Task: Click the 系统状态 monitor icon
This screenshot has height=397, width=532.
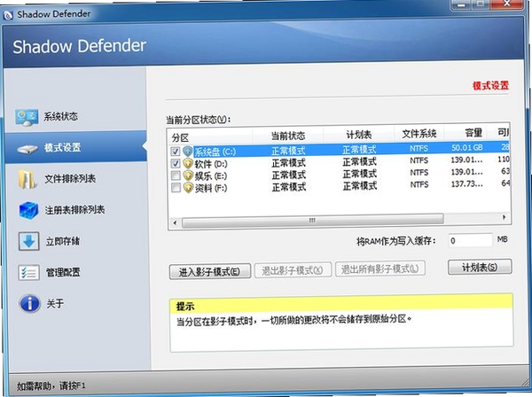Action: click(x=27, y=117)
